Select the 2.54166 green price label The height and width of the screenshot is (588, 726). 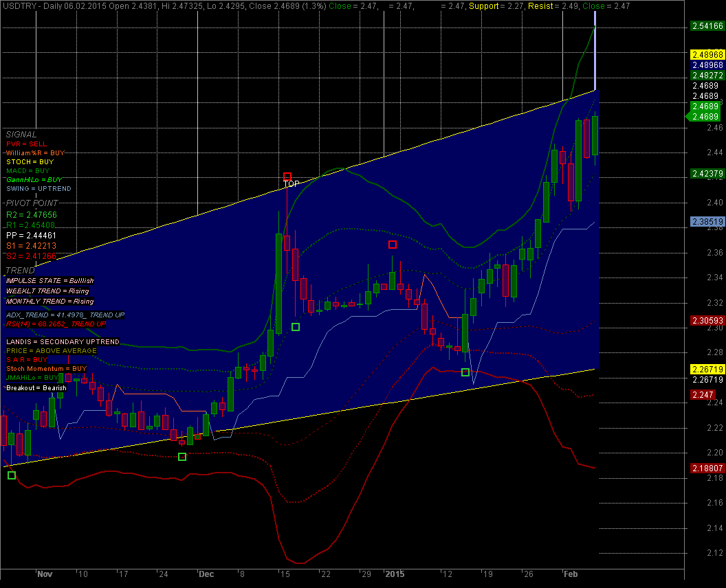click(706, 26)
